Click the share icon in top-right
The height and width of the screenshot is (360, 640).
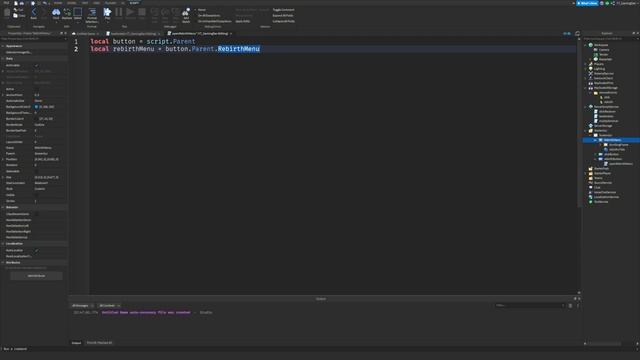(x=613, y=3)
